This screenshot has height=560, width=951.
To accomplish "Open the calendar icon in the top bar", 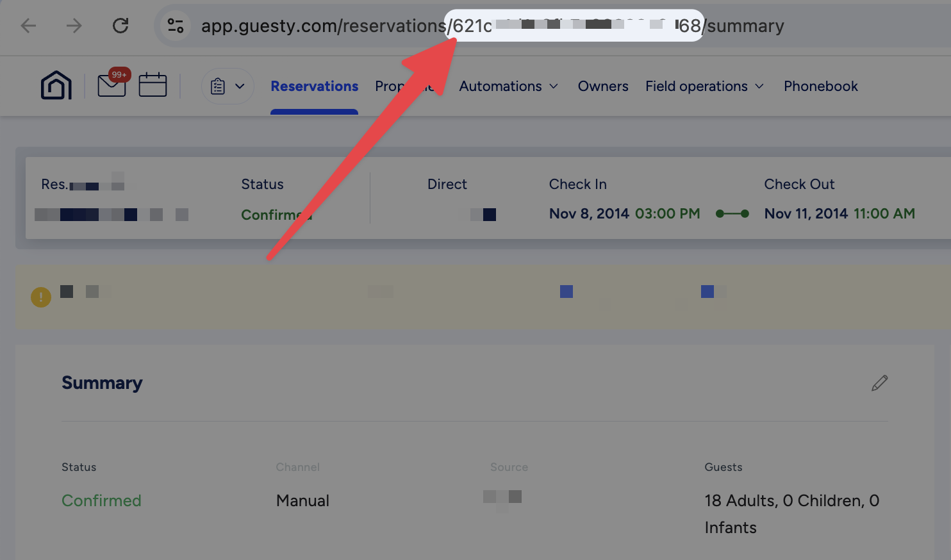I will click(153, 85).
